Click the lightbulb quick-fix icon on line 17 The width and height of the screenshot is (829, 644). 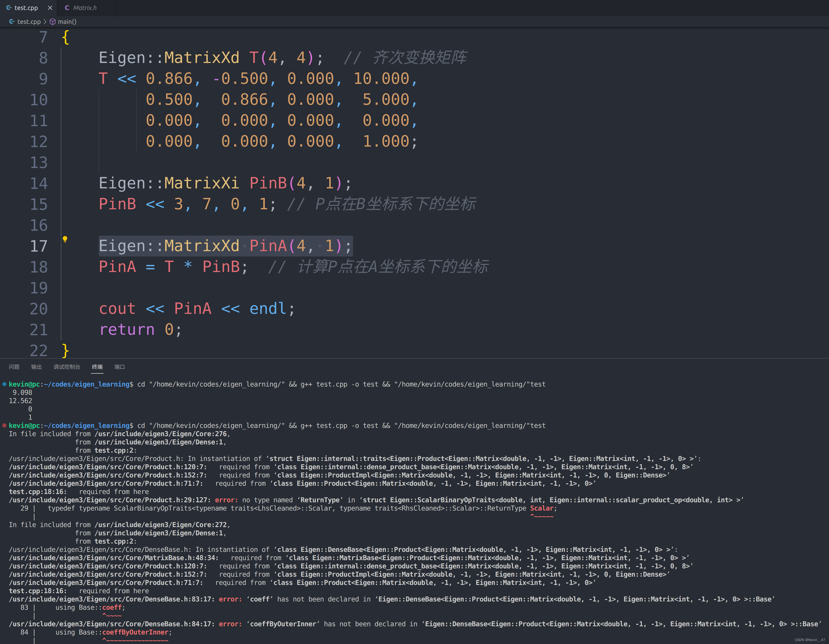point(65,239)
